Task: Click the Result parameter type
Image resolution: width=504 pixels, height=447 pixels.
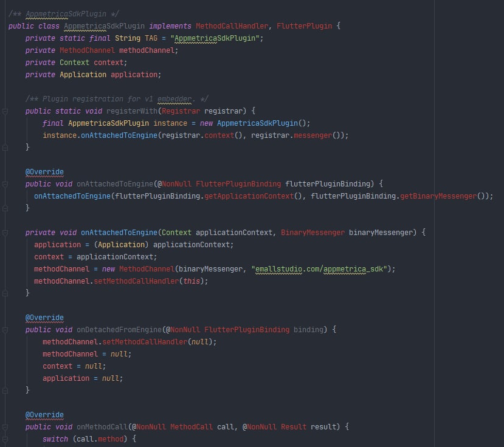Action: pos(294,427)
